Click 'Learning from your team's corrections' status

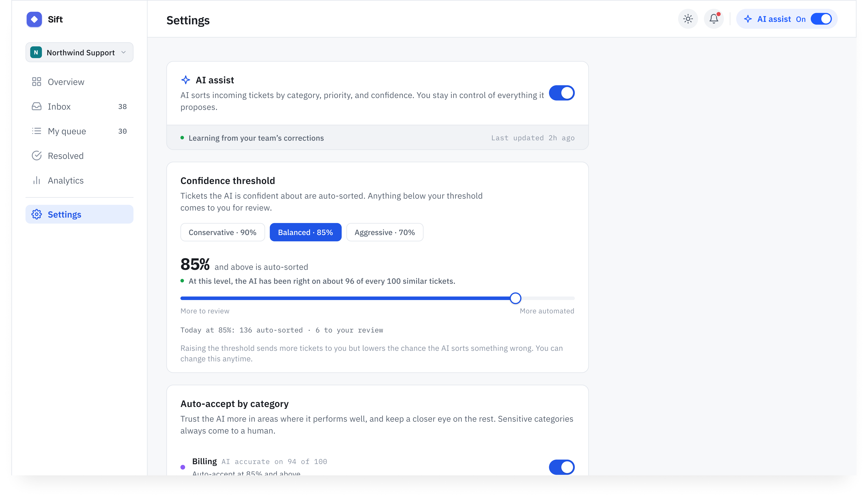[x=256, y=138]
